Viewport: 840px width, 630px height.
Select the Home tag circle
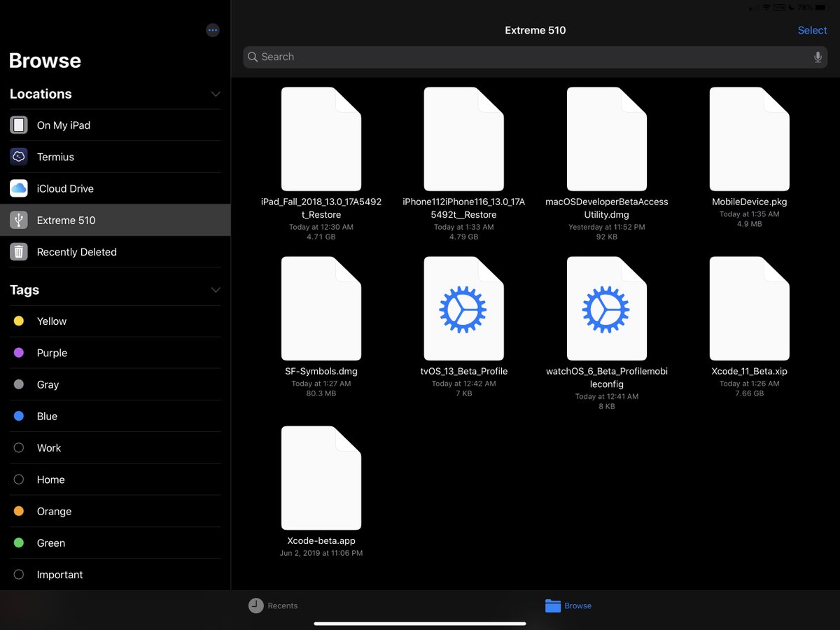(19, 479)
